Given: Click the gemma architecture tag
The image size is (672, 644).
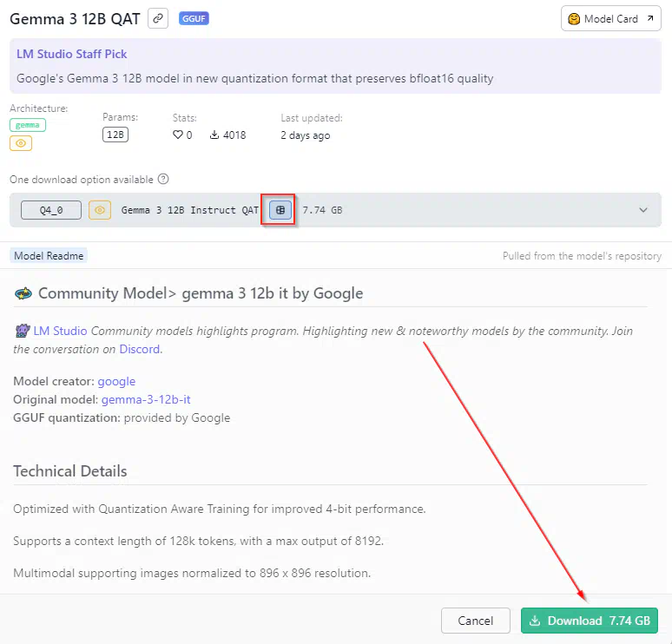Looking at the screenshot, I should point(28,125).
